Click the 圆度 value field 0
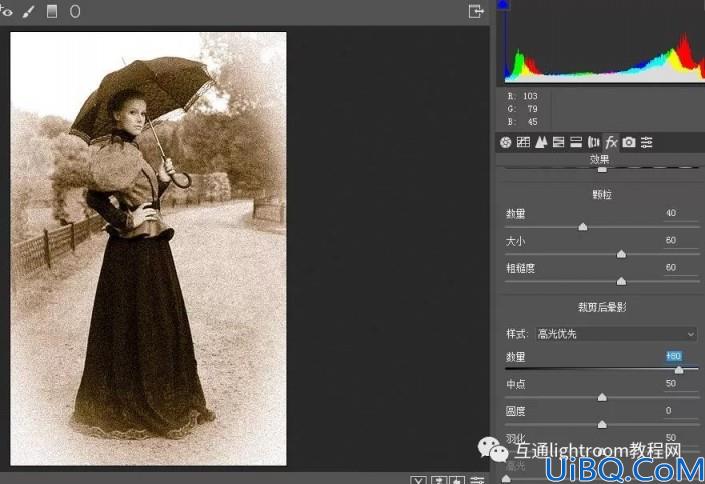The image size is (705, 484). pyautogui.click(x=681, y=410)
